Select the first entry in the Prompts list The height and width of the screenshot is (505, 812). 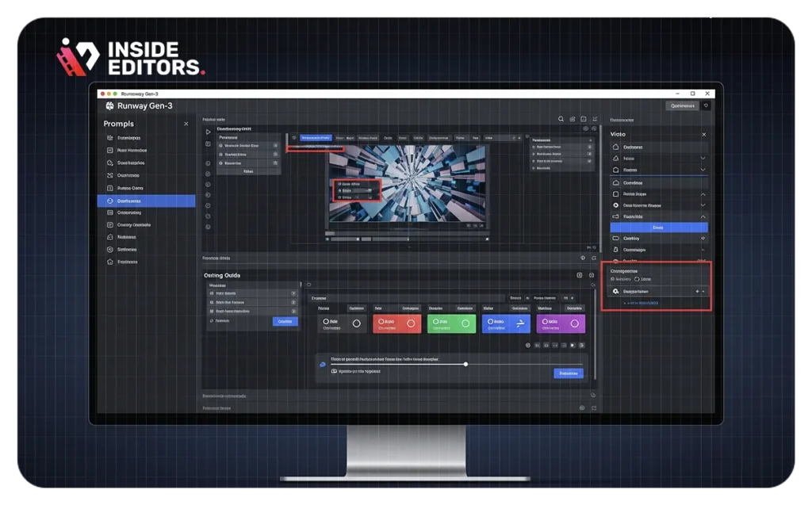147,138
